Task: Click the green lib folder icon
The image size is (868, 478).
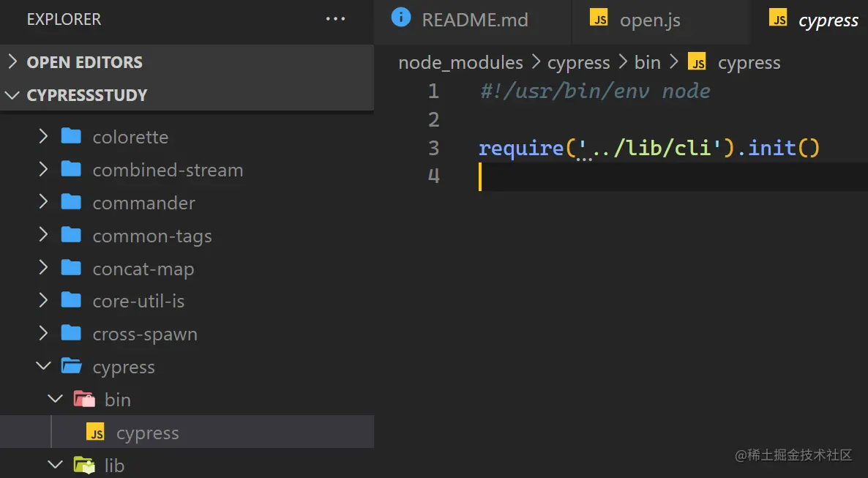Action: point(84,465)
